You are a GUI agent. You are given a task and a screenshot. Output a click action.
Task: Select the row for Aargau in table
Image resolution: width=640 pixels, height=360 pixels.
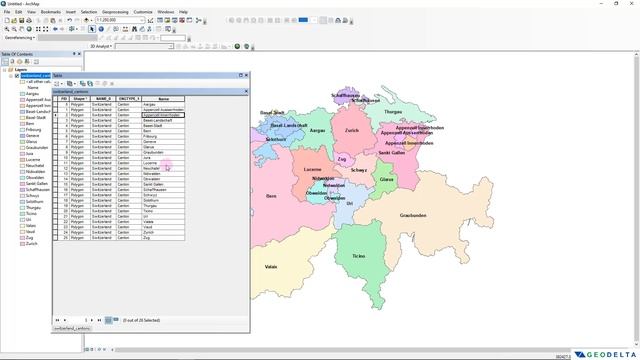click(120, 104)
